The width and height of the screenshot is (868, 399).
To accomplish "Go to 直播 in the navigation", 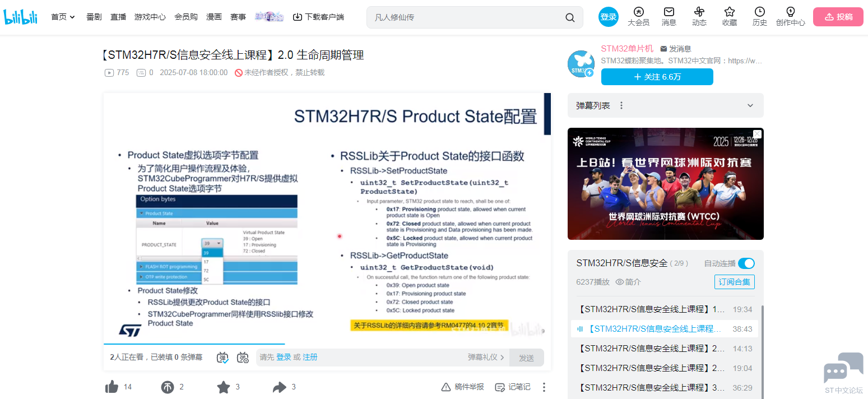I will (118, 17).
